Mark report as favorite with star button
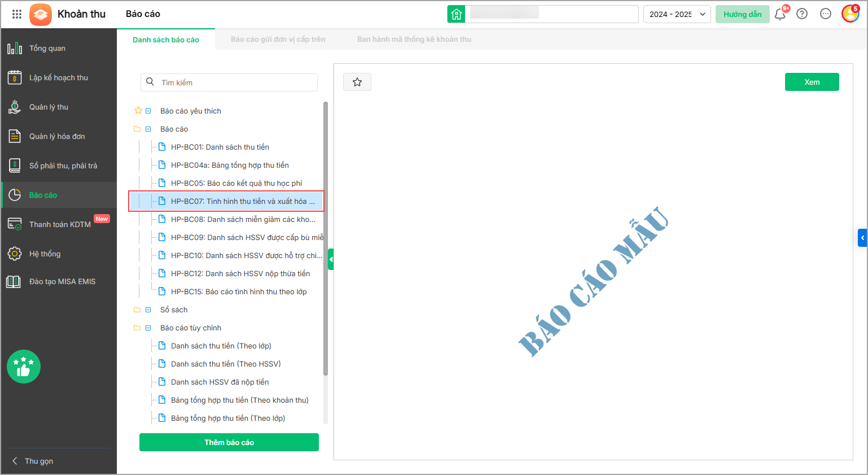Image resolution: width=868 pixels, height=475 pixels. (x=357, y=82)
